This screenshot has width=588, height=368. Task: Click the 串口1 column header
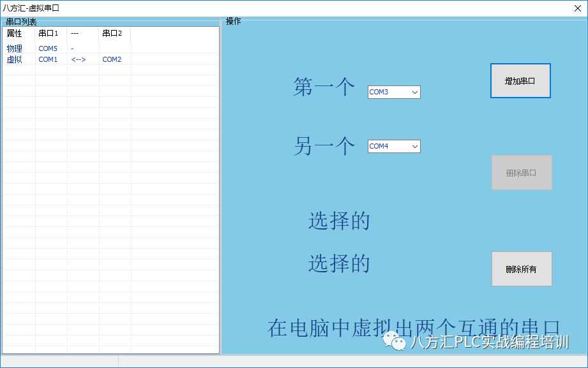[x=49, y=34]
